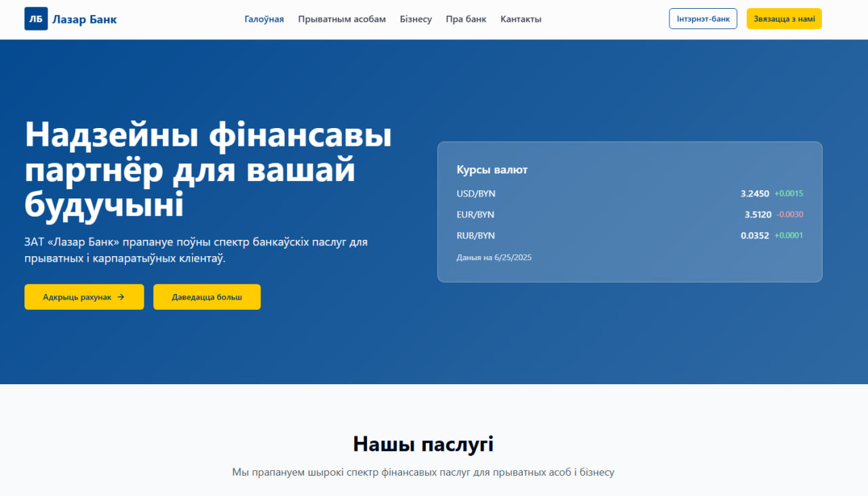This screenshot has height=496, width=868.
Task: Select the RUB/BYN currency pair label
Action: tap(475, 236)
